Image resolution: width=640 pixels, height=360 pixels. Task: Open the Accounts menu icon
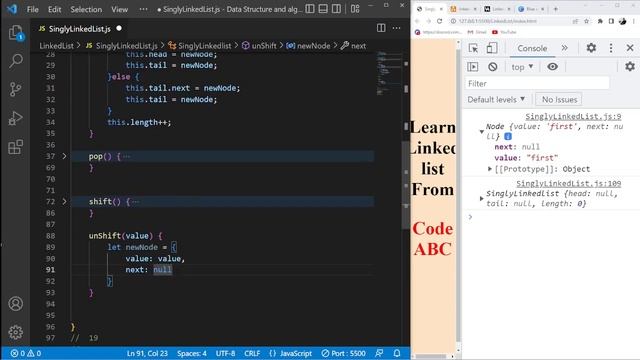[x=16, y=304]
